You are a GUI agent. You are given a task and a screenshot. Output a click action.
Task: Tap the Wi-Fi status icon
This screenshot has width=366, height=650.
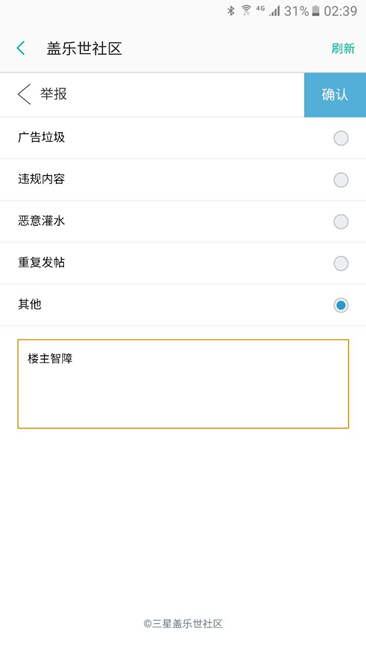point(246,10)
